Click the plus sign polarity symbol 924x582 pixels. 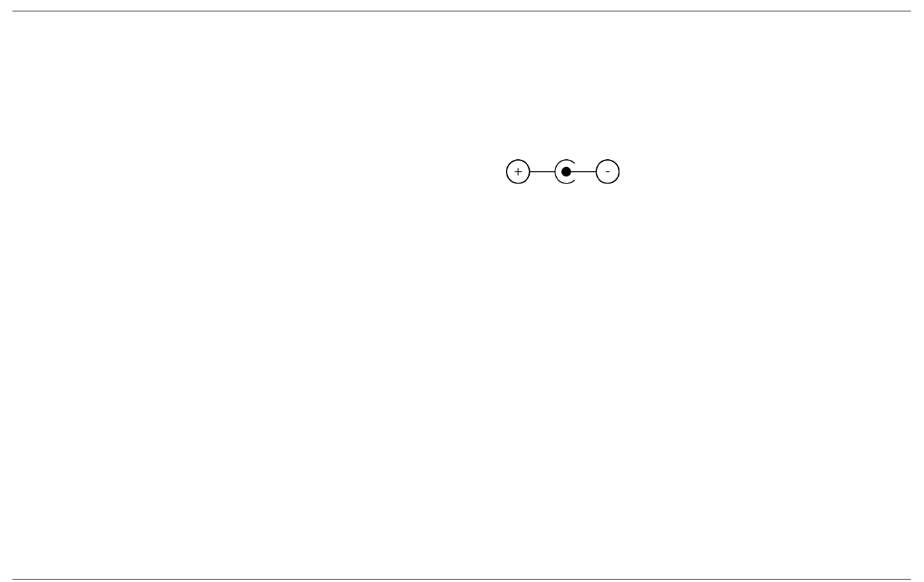click(x=518, y=172)
